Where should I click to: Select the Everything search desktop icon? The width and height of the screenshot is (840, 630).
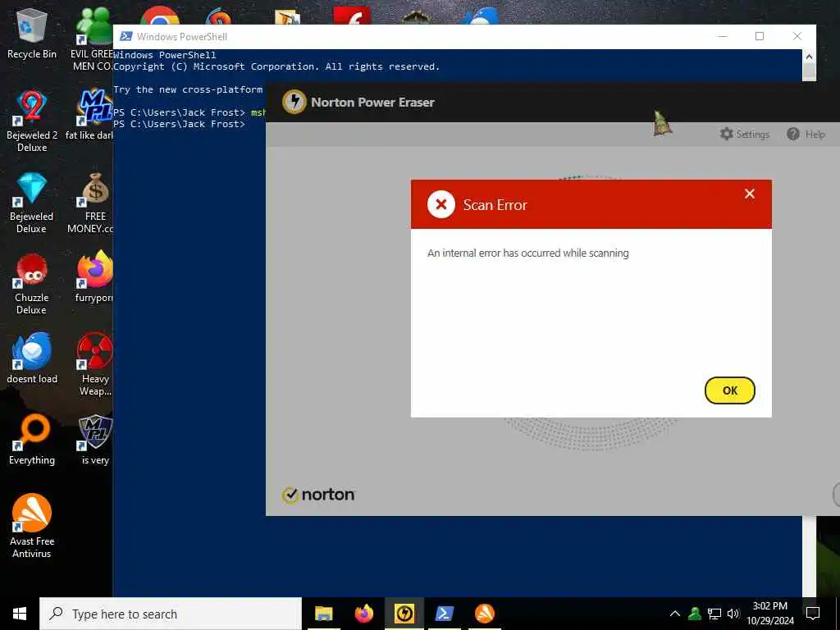pyautogui.click(x=32, y=440)
